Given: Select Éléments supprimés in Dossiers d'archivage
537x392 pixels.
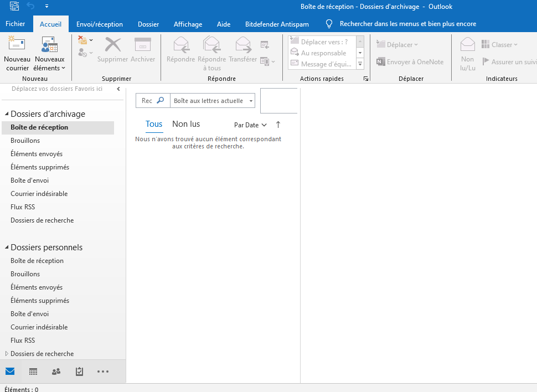Looking at the screenshot, I should [x=40, y=167].
